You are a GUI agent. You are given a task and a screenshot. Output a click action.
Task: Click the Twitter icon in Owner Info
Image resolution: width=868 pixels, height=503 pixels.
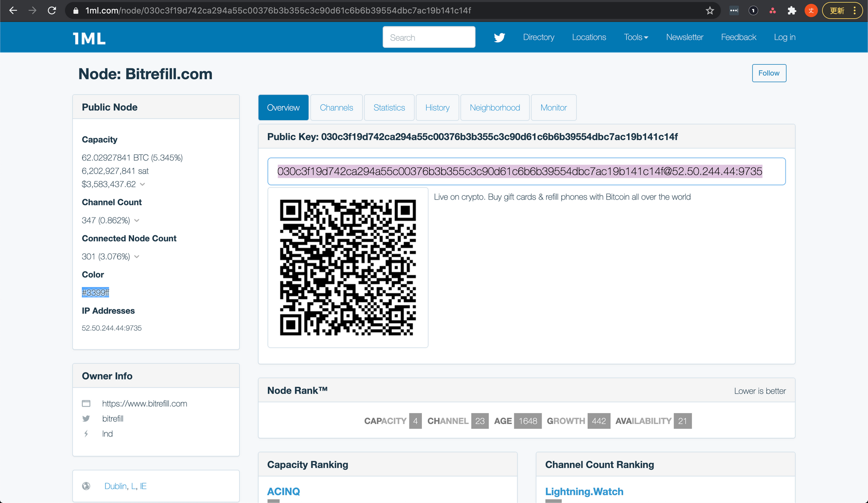pyautogui.click(x=86, y=418)
